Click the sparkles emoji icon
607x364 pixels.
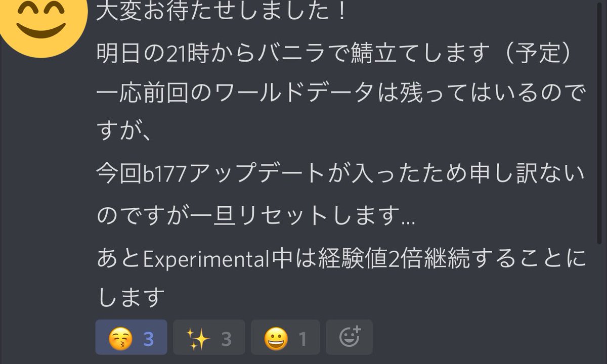coord(198,338)
